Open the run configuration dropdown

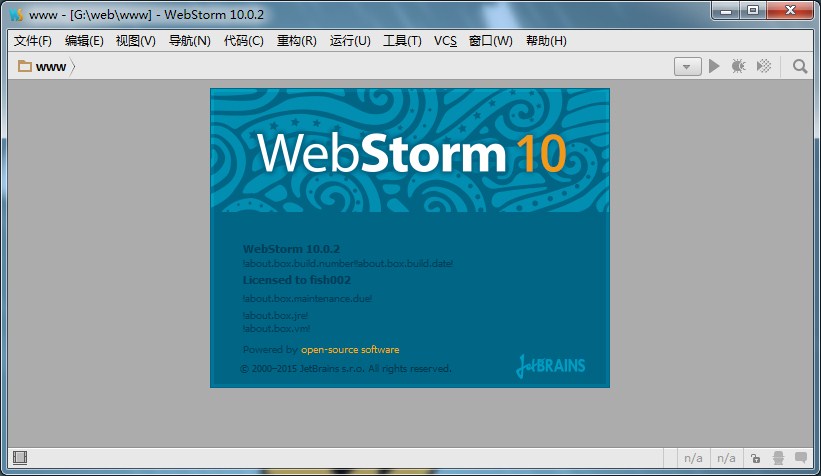coord(687,67)
